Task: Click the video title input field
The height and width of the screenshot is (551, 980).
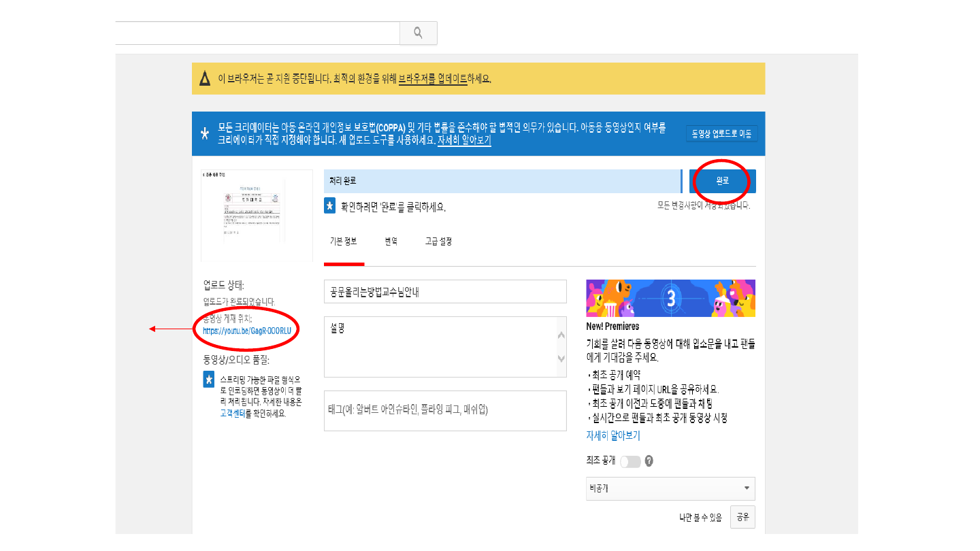Action: pyautogui.click(x=445, y=292)
